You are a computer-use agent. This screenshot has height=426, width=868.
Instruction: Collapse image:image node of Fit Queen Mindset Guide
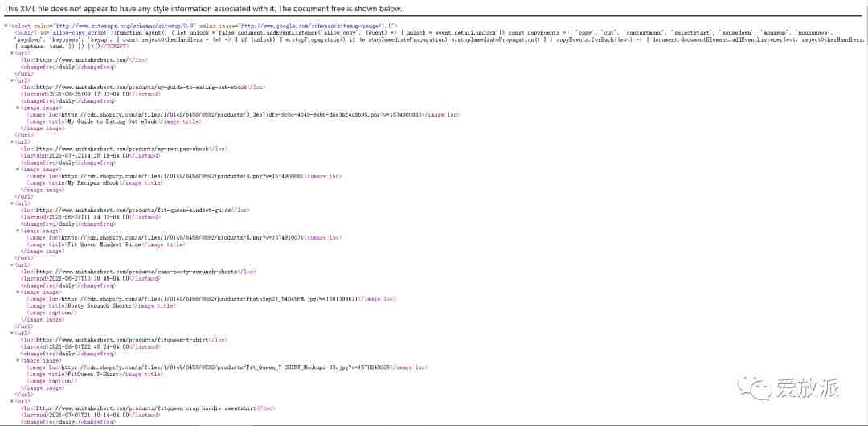[x=18, y=231]
